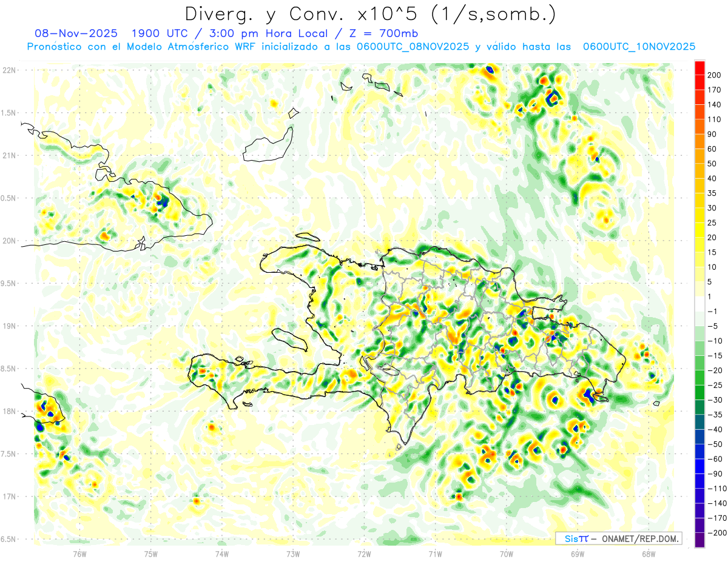Click the blue swatch between -60 and -90
Screen dimensions: 728x562
699,467
